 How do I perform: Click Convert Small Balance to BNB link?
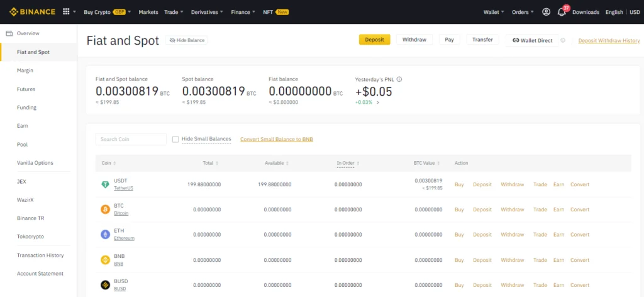[x=277, y=139]
